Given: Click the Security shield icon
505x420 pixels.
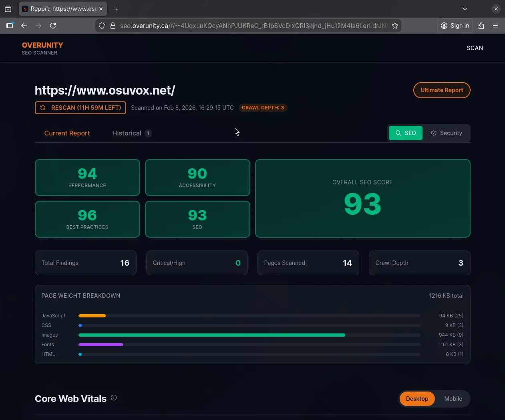Looking at the screenshot, I should [x=434, y=133].
